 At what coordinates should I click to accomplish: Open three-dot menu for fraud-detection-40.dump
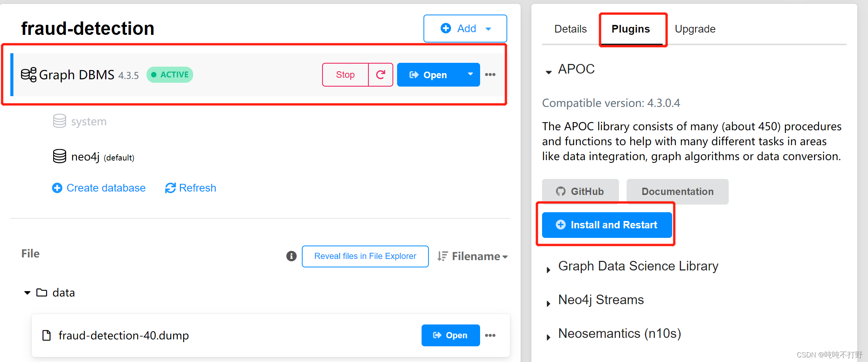pyautogui.click(x=490, y=336)
